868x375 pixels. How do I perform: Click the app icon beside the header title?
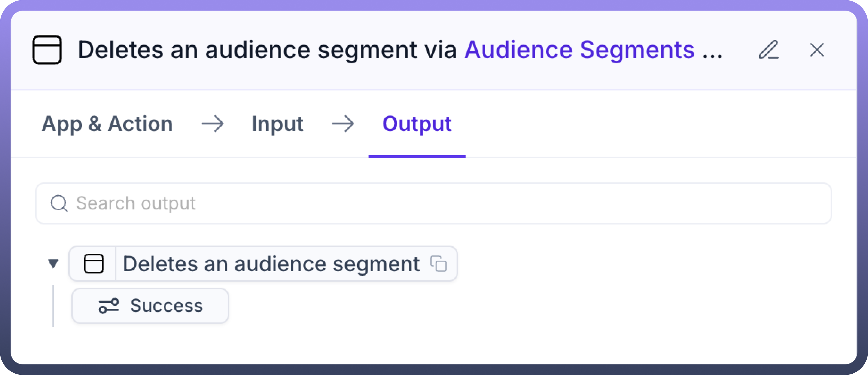click(47, 50)
